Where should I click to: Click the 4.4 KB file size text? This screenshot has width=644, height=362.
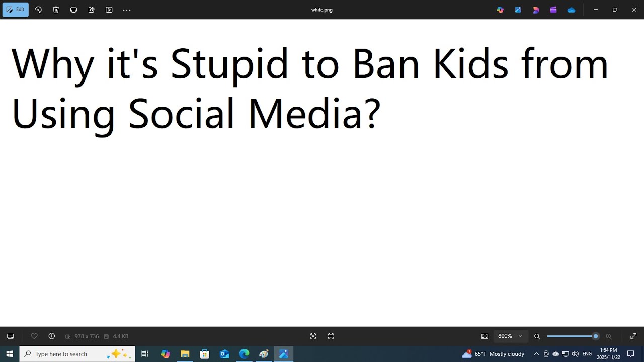tap(121, 336)
